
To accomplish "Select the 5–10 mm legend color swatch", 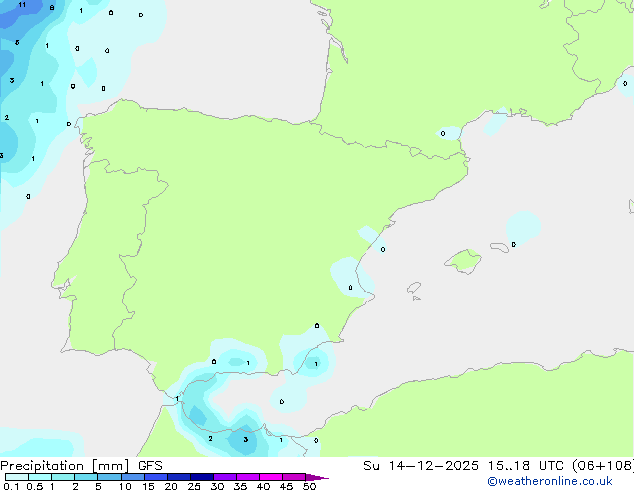I will tap(109, 477).
